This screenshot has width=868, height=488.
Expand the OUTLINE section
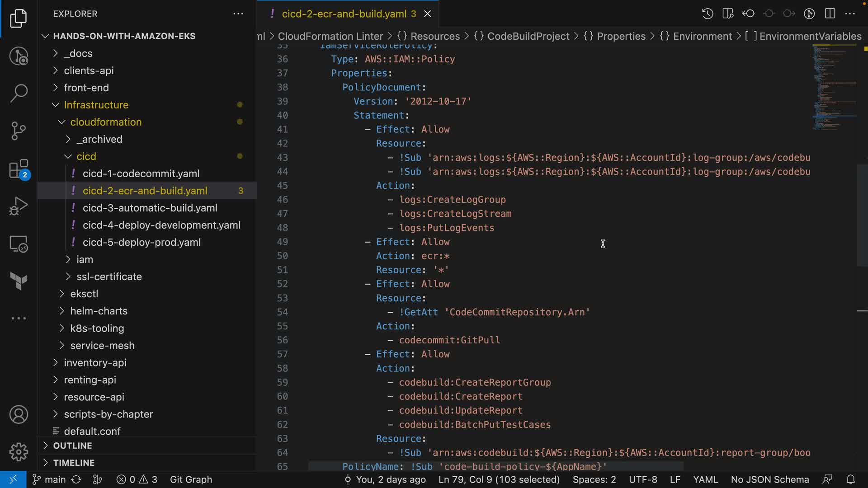72,446
